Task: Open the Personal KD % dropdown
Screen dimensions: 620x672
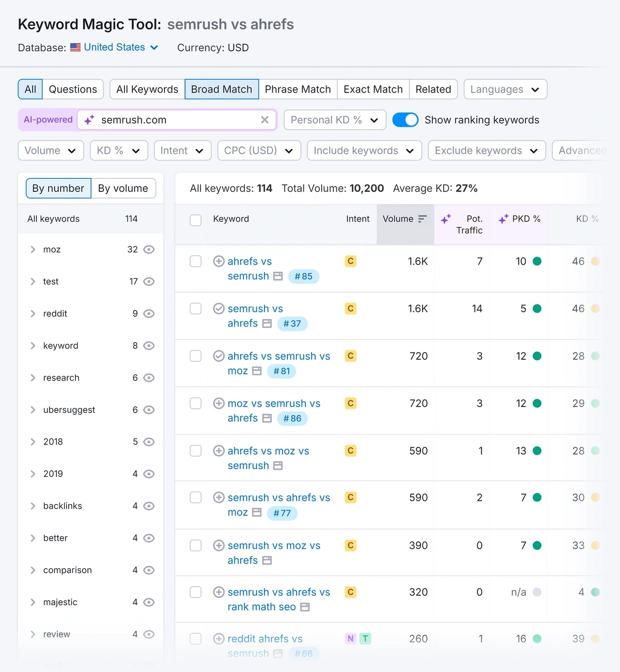Action: [335, 120]
